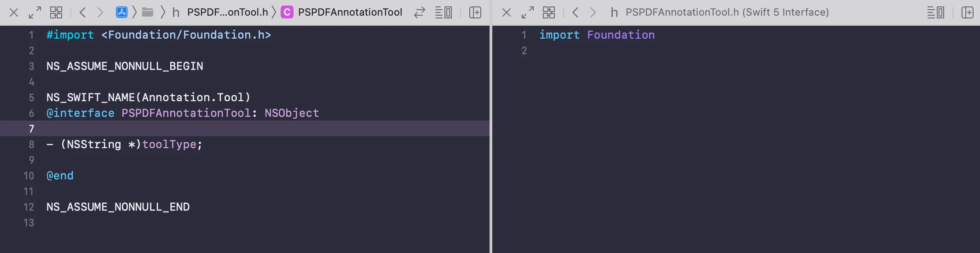
Task: Open related items grid in left editor
Action: tap(56, 12)
